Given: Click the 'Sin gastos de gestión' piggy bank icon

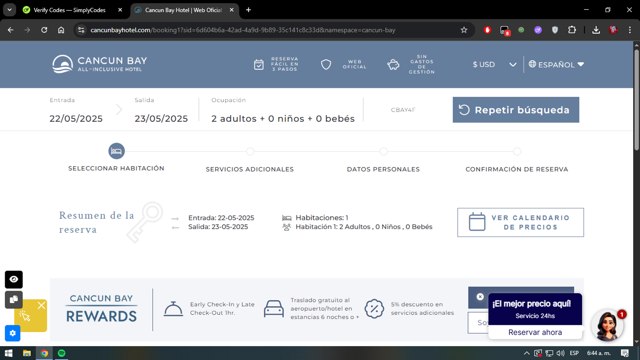Looking at the screenshot, I should (x=393, y=64).
